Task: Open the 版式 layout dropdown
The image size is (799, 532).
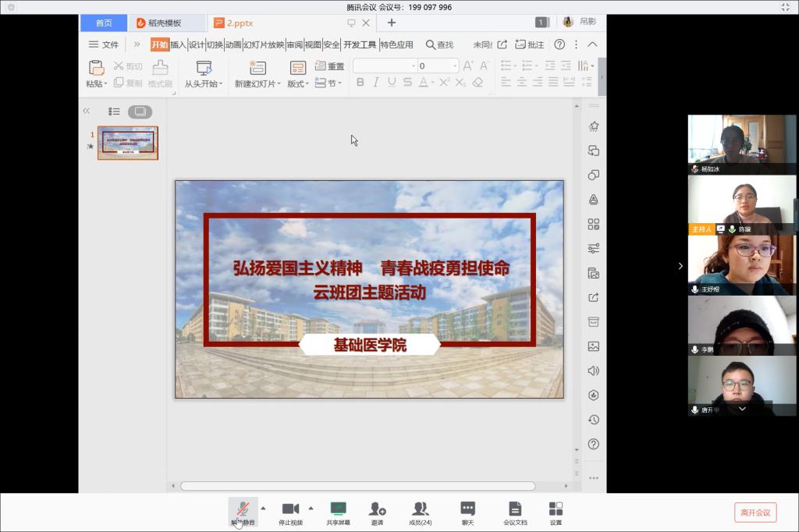Action: click(298, 83)
